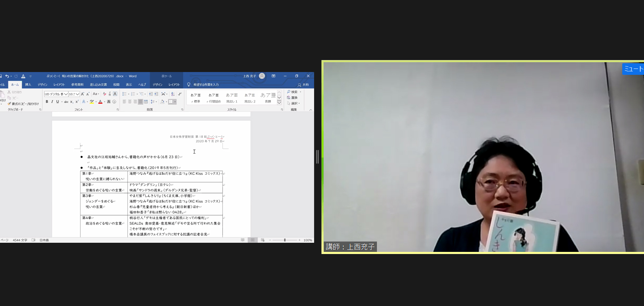
Task: Show or hide paragraph marks
Action: point(180,94)
